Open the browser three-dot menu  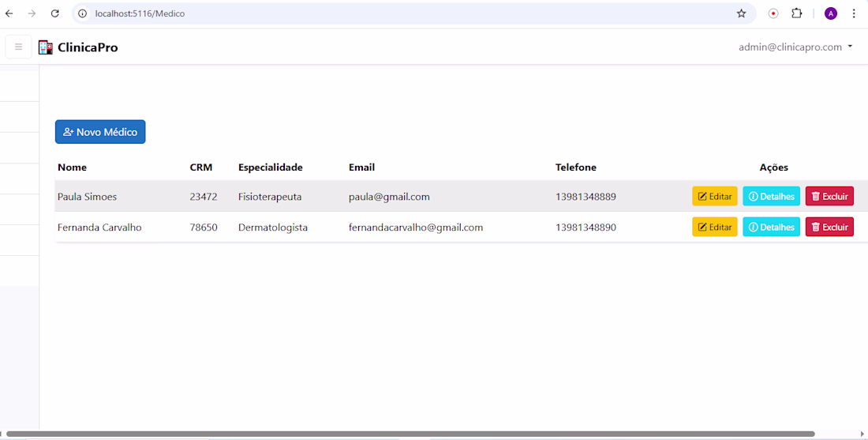pyautogui.click(x=854, y=13)
